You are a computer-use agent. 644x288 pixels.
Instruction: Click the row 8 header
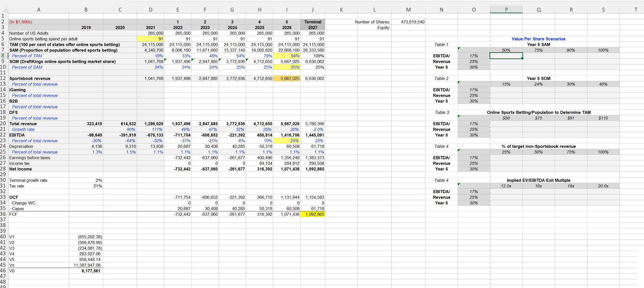tap(3, 56)
